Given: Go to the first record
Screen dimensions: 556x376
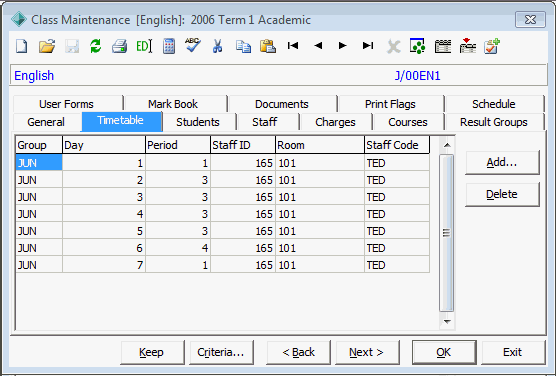Looking at the screenshot, I should tap(293, 45).
